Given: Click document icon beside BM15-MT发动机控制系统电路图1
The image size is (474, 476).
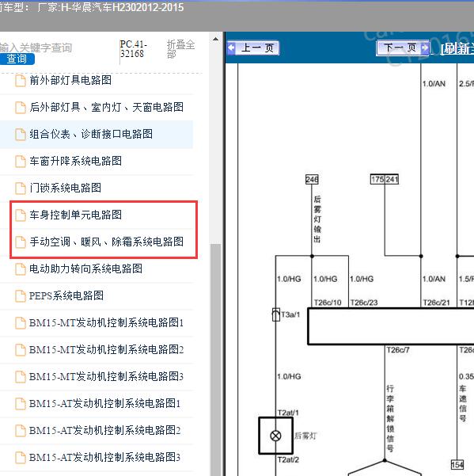Looking at the screenshot, I should (21, 322).
